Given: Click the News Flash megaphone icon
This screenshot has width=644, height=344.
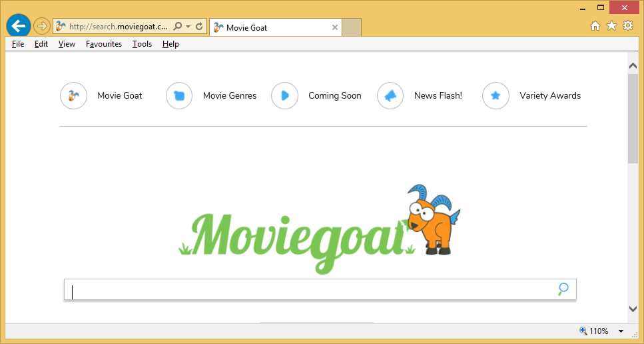Looking at the screenshot, I should tap(390, 96).
